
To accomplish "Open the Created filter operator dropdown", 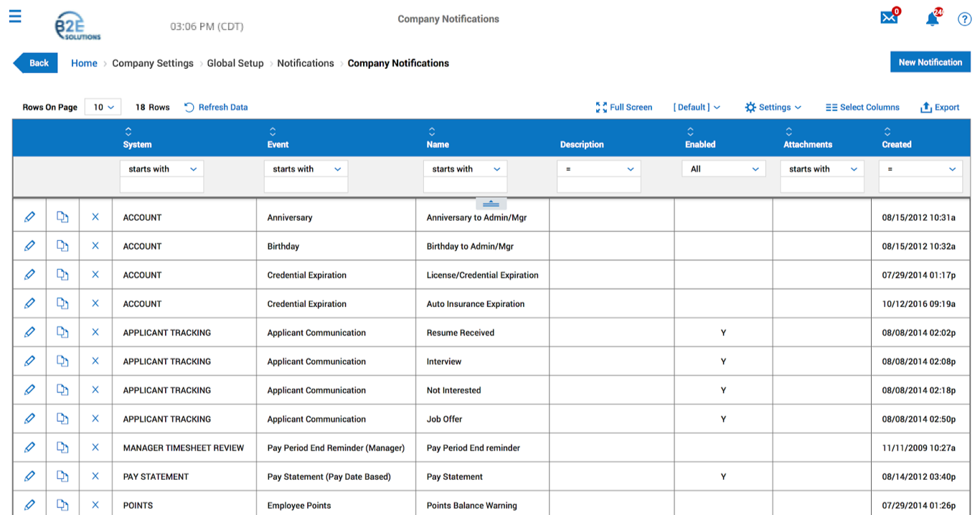I will 920,169.
